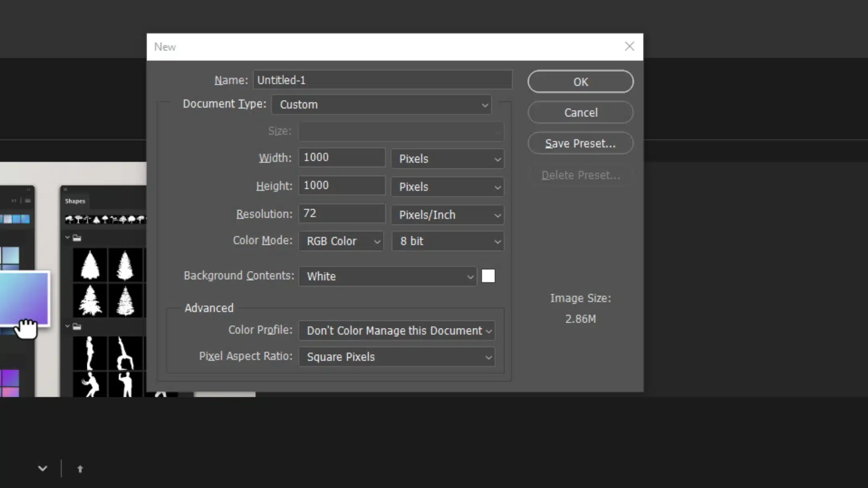The height and width of the screenshot is (488, 868).
Task: Click the Shapes panel folder expander
Action: (x=67, y=238)
